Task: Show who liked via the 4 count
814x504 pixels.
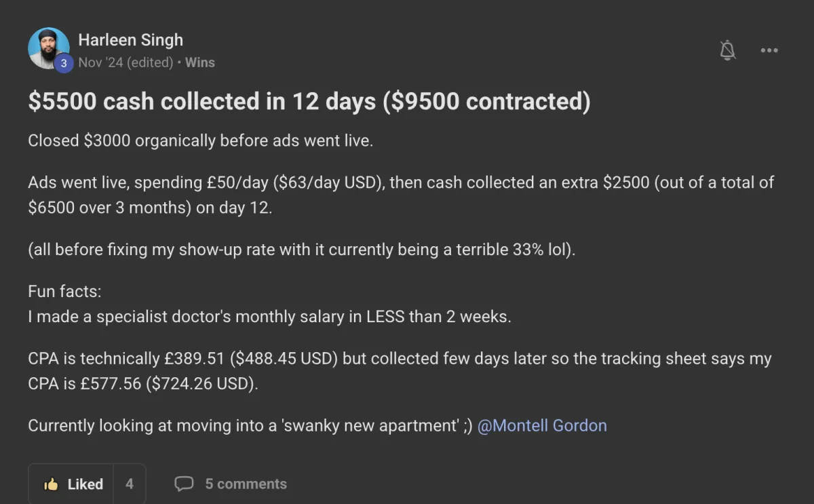Action: coord(129,484)
